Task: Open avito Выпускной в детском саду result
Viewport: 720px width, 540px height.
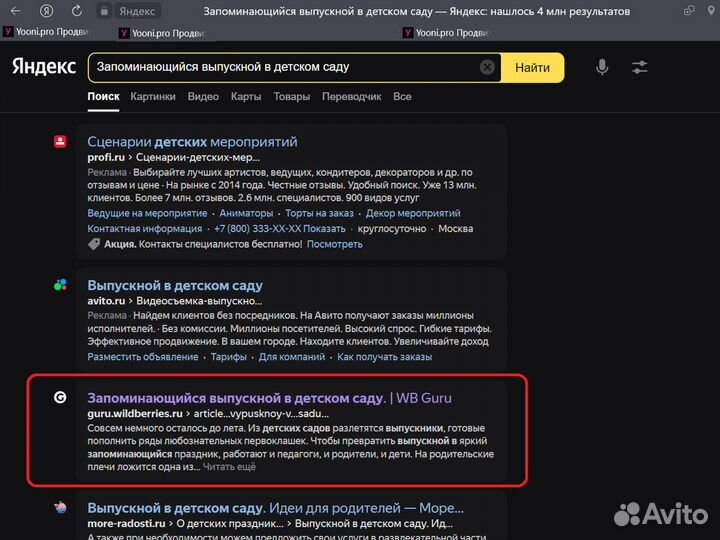Action: pyautogui.click(x=175, y=285)
